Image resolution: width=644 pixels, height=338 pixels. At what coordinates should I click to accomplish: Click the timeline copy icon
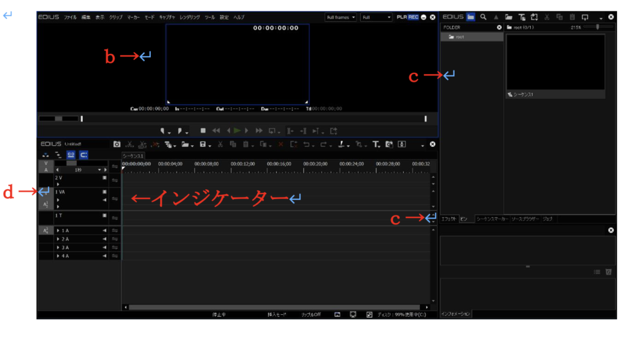tap(233, 144)
